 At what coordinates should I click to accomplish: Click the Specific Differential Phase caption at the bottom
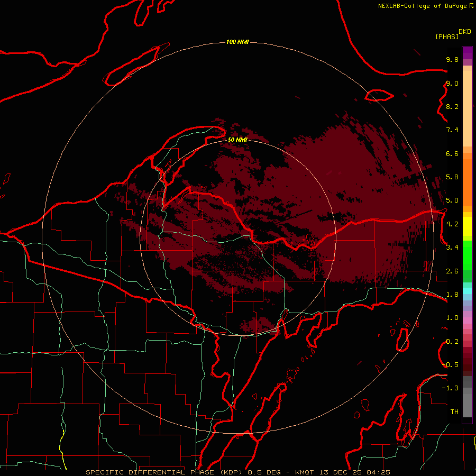pos(237,472)
